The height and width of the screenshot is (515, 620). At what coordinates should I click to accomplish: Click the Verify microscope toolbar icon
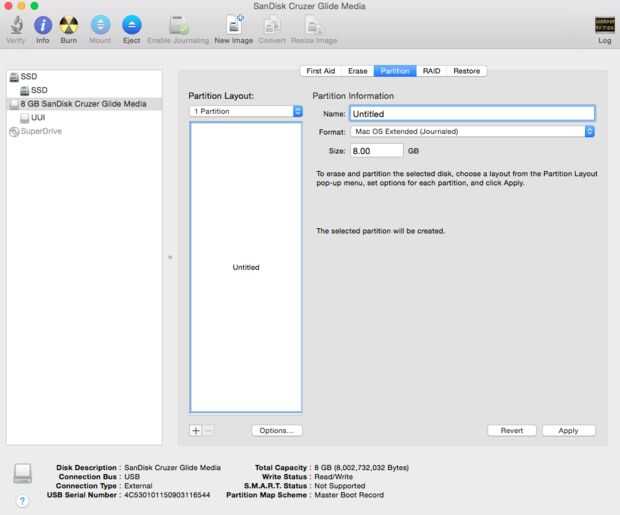tap(16, 25)
